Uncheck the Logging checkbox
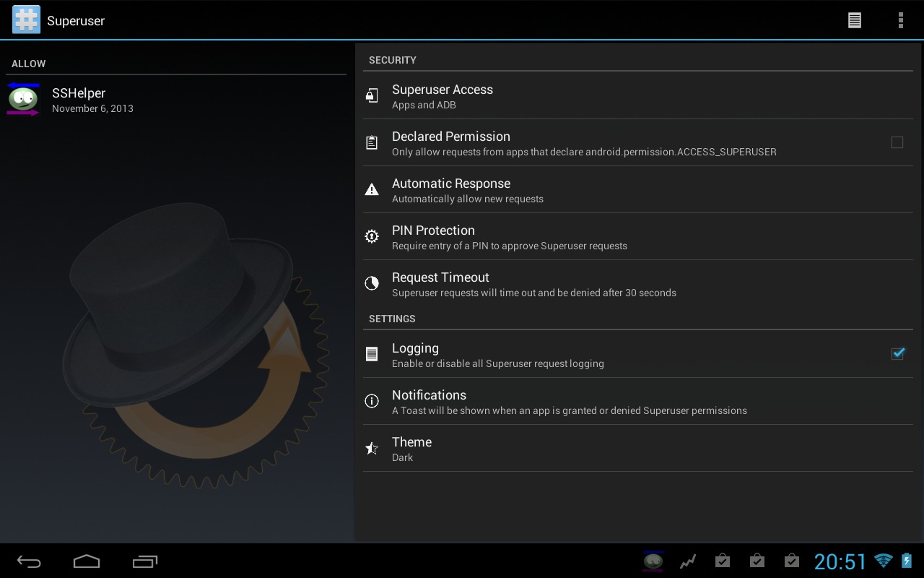924x578 pixels. coord(897,353)
